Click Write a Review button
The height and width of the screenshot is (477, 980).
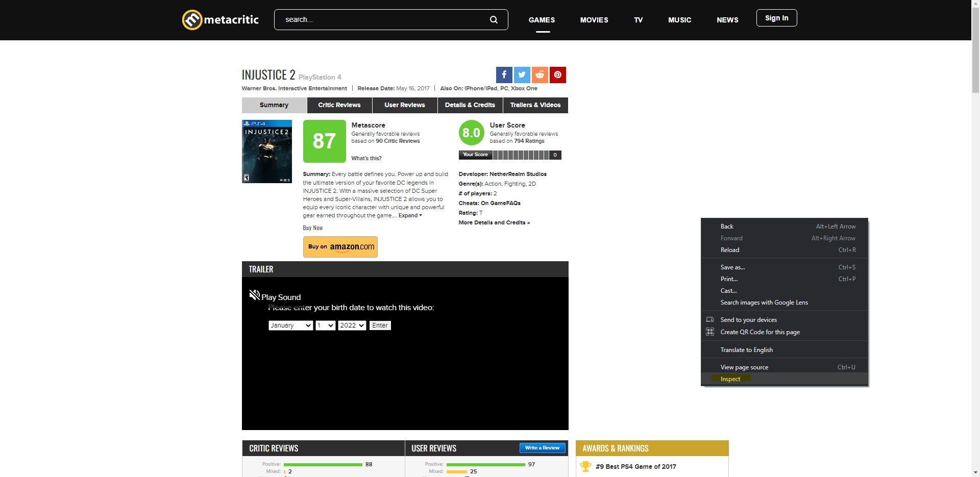click(542, 448)
